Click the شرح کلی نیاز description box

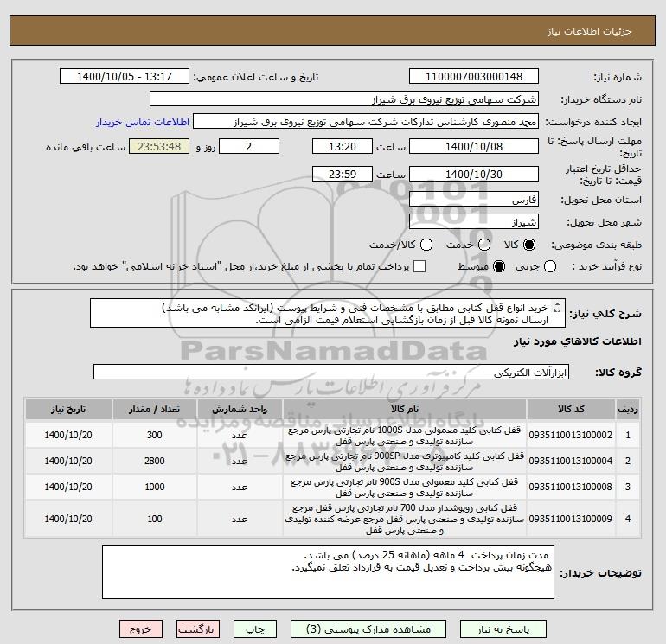pyautogui.click(x=328, y=313)
